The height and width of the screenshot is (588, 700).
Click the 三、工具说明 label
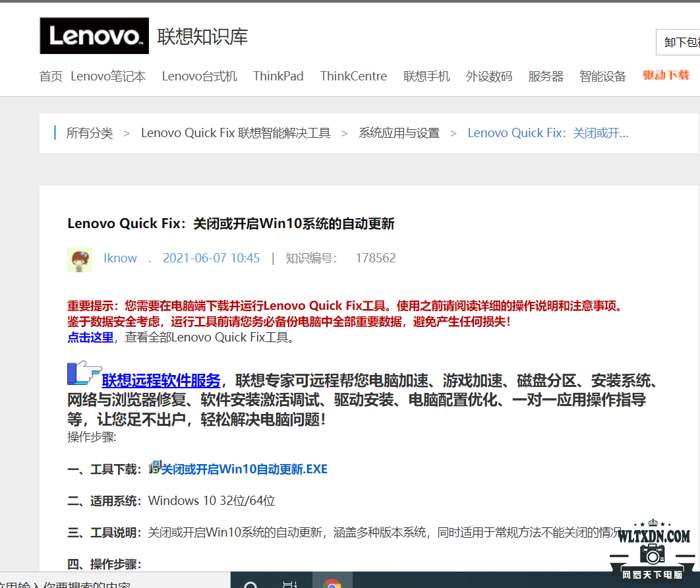tap(104, 533)
